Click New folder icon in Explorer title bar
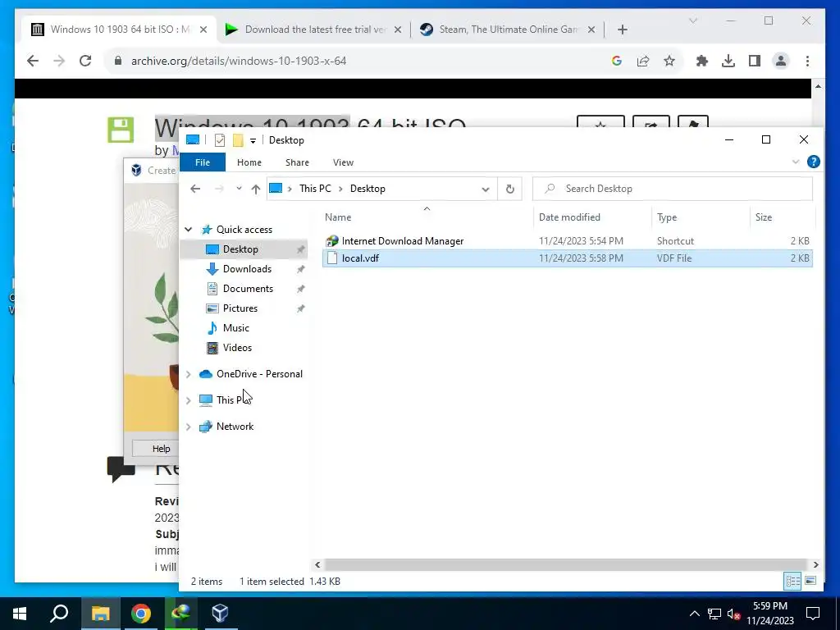This screenshot has width=840, height=630. click(238, 140)
